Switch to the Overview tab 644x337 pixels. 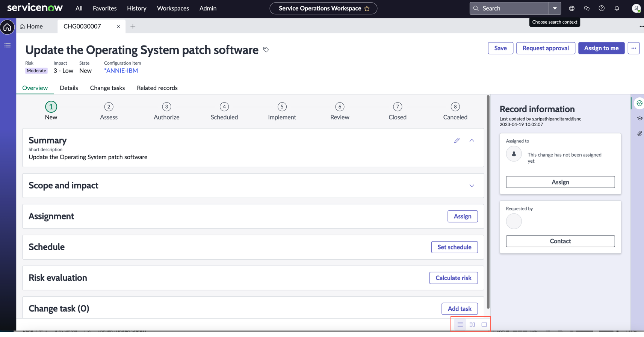(35, 88)
